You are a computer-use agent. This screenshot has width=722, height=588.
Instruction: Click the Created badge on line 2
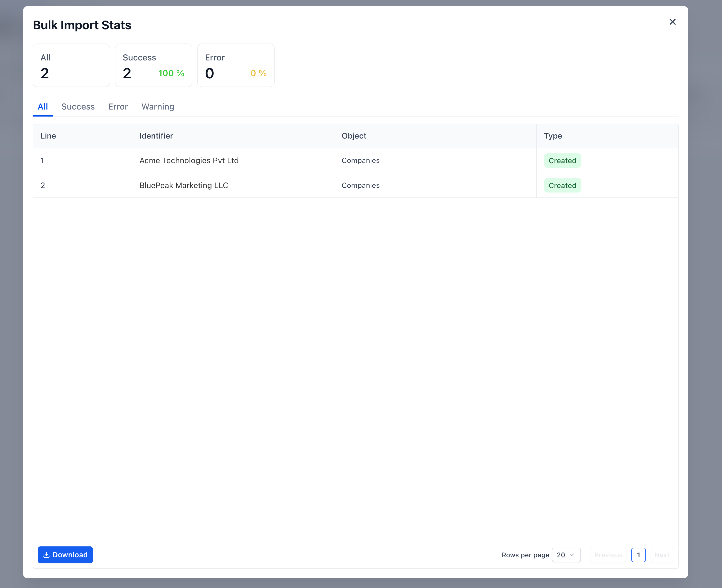(562, 185)
